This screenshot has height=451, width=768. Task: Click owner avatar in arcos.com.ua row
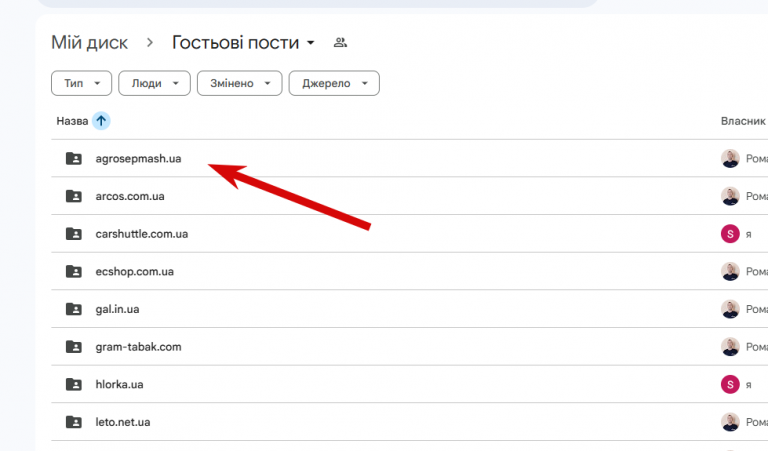(730, 196)
